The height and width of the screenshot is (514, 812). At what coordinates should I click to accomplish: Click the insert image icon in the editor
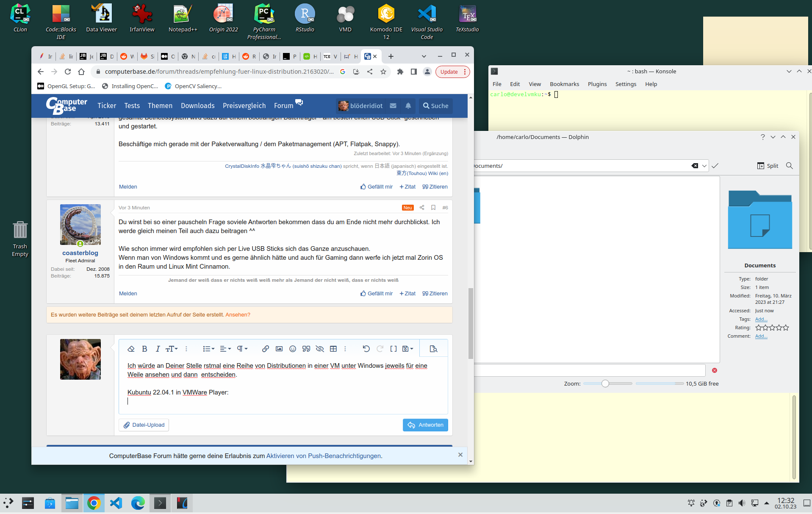click(279, 349)
